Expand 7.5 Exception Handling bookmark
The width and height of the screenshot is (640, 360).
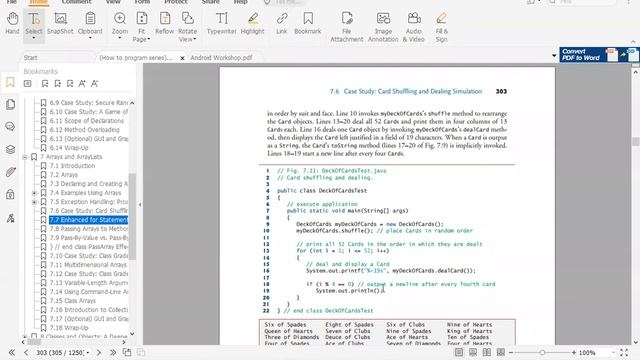click(34, 202)
